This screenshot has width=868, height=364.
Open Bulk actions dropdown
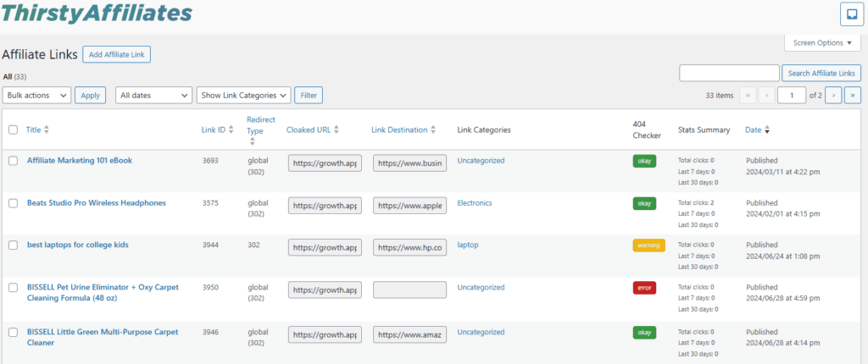click(x=36, y=95)
